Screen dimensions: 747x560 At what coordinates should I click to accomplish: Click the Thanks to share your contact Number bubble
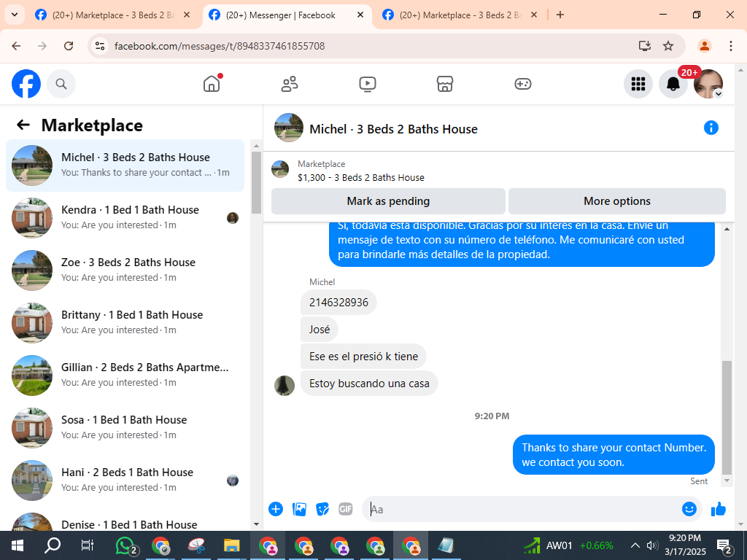coord(614,455)
